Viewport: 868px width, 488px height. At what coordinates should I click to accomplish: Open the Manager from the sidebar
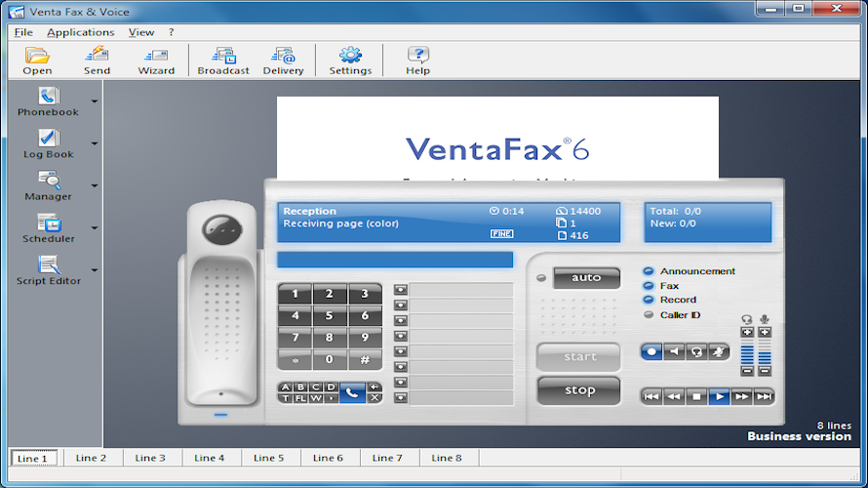(48, 186)
